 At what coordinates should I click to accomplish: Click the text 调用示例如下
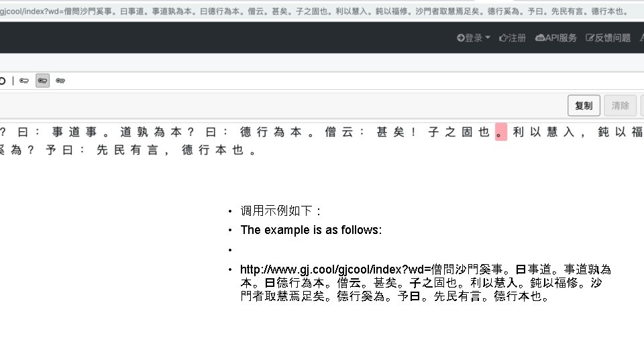[280, 210]
